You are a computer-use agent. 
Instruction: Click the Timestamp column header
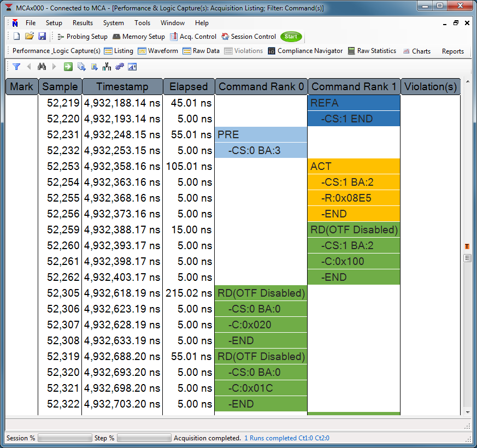point(122,86)
